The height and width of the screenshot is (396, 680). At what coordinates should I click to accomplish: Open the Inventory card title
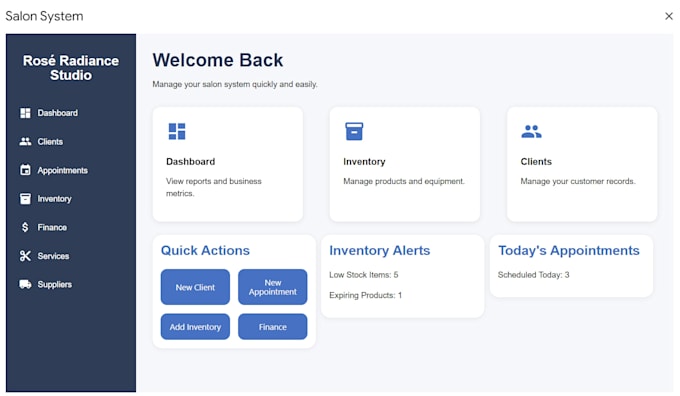364,161
